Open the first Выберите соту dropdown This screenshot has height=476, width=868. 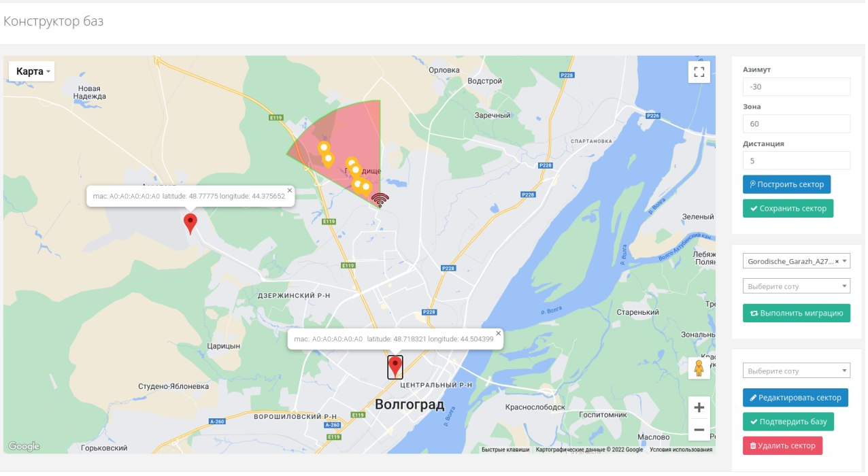coord(797,286)
